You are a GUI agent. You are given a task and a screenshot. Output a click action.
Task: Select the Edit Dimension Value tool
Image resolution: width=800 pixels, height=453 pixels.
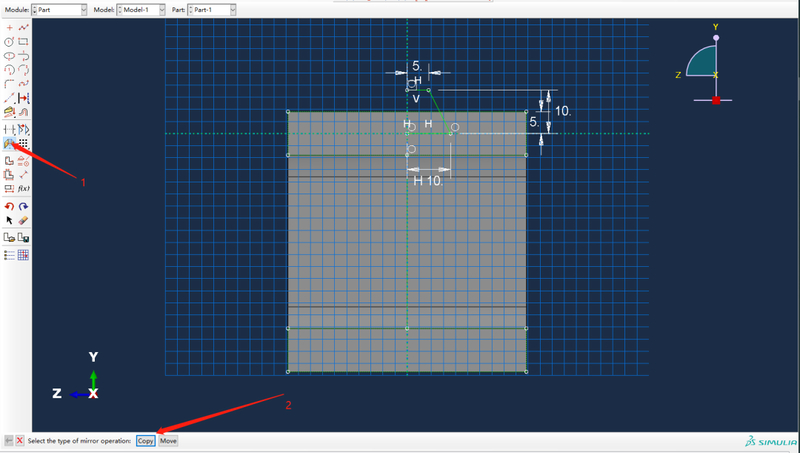tap(9, 189)
